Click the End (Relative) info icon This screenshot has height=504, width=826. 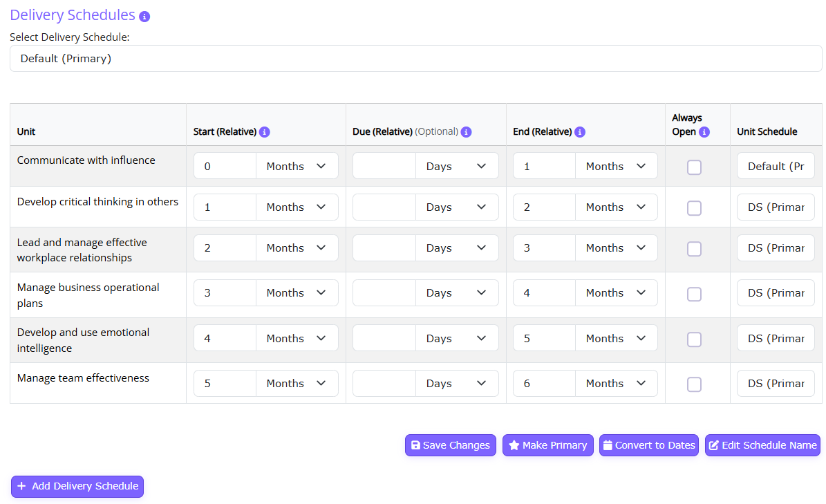point(579,131)
